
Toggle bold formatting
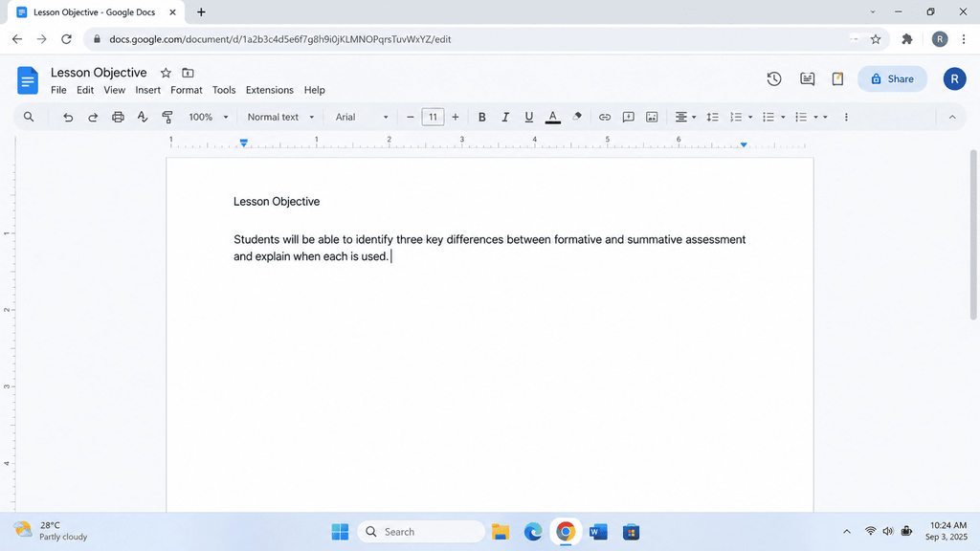[x=482, y=117]
